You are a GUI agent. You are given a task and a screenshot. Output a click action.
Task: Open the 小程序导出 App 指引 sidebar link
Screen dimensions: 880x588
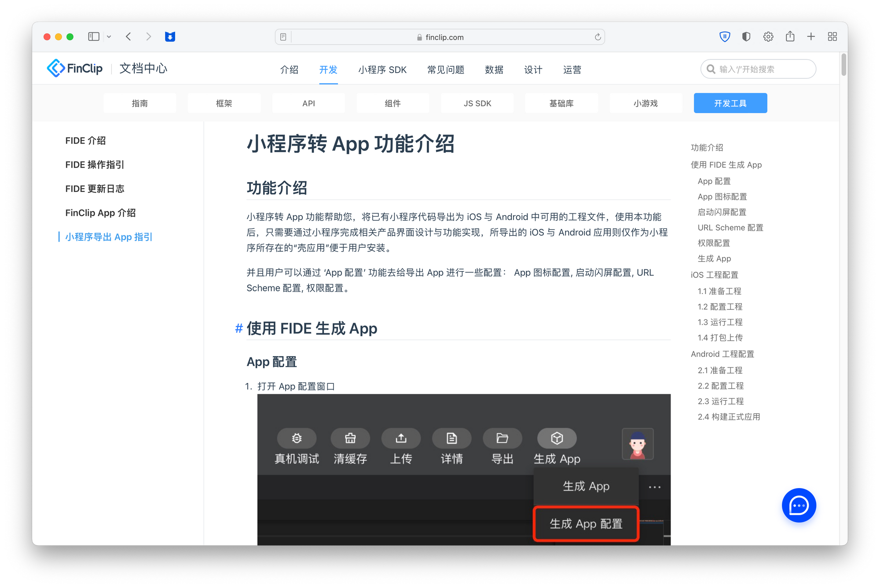tap(108, 237)
